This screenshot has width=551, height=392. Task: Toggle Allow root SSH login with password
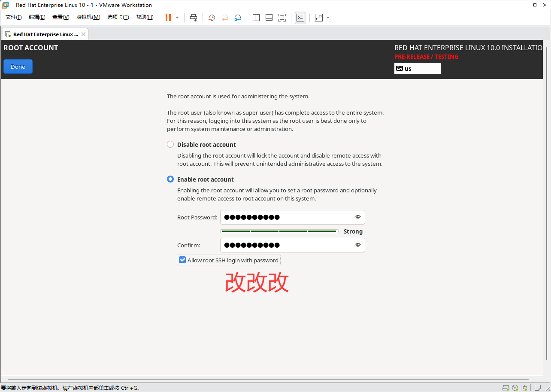click(x=182, y=260)
